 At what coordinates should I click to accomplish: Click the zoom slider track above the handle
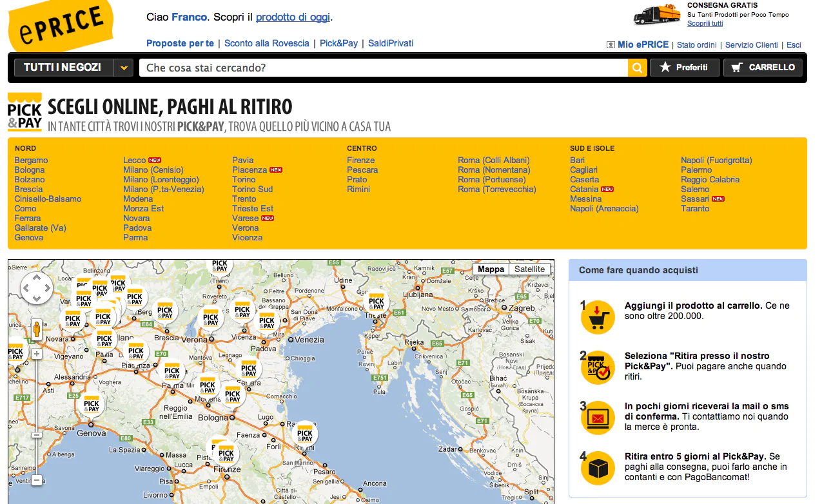coord(37,394)
